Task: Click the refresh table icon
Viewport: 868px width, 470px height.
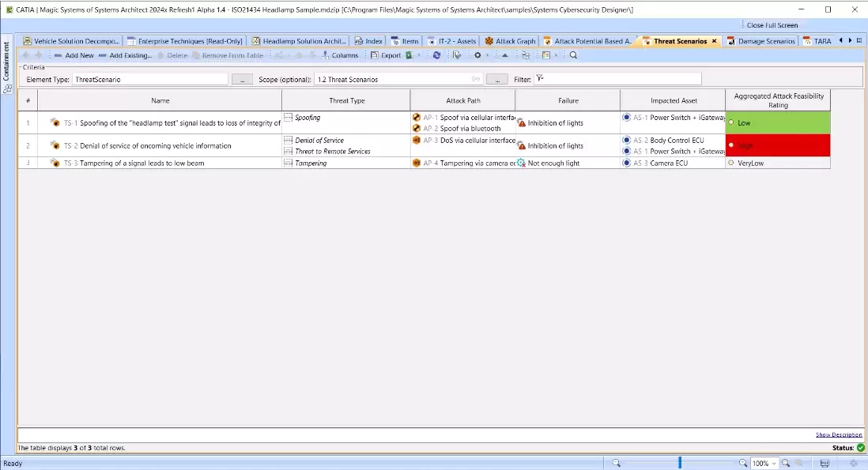Action: (436, 55)
